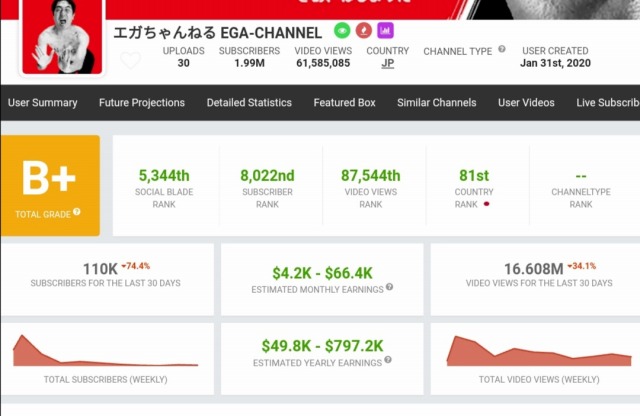Click the Total Video Views weekly chart
Viewport: 640px width, 416px height.
pyautogui.click(x=539, y=351)
